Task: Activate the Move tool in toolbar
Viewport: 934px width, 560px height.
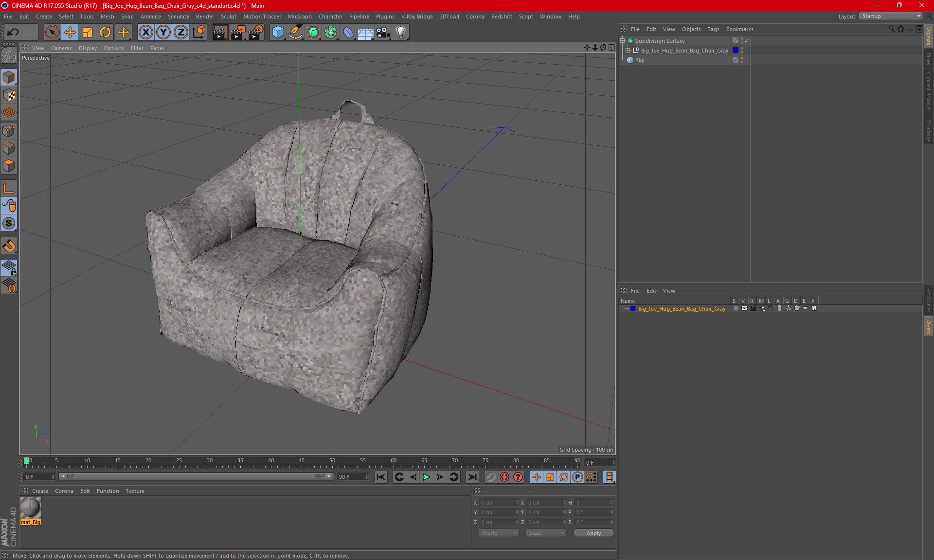Action: coord(70,33)
